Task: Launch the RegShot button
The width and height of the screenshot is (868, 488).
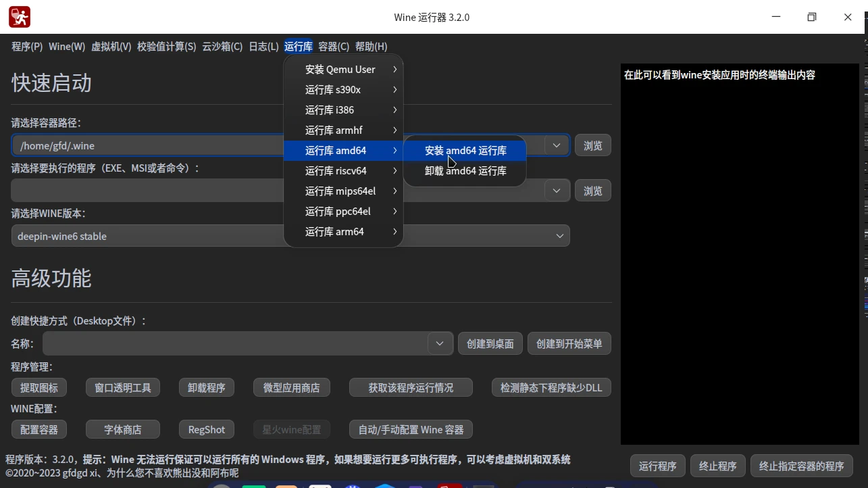Action: (x=207, y=429)
